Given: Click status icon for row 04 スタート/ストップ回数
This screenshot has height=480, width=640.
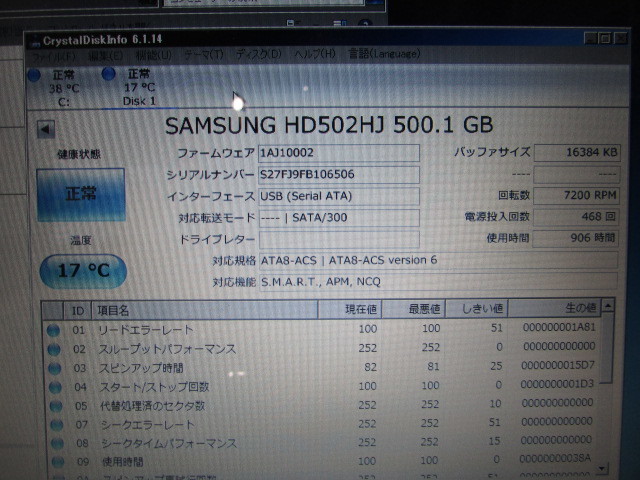Looking at the screenshot, I should pos(55,387).
